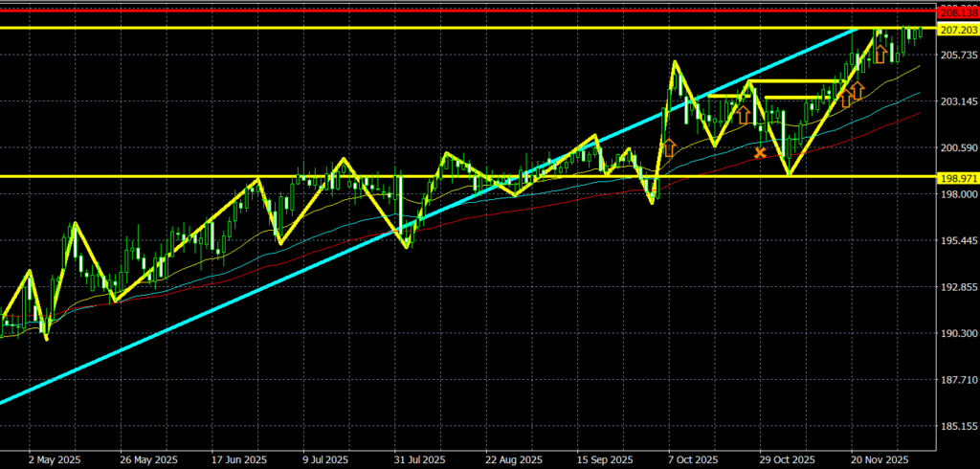Select the leftmost orange up arrow

669,147
